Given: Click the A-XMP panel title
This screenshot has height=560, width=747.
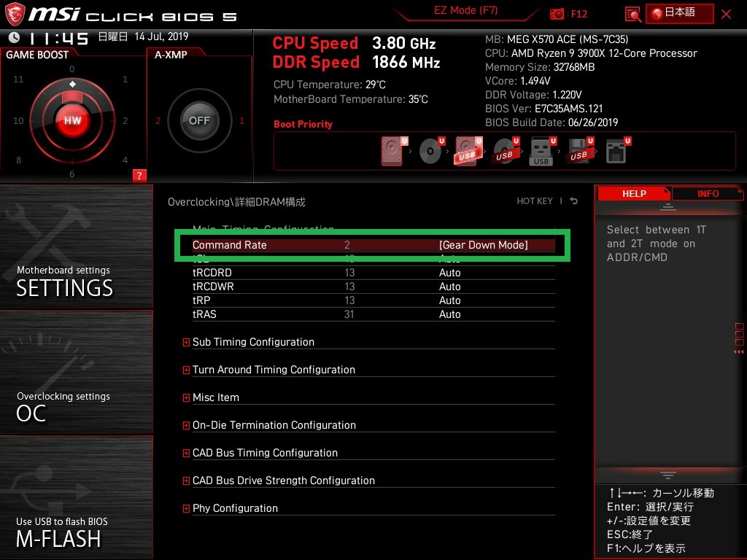Looking at the screenshot, I should (171, 55).
